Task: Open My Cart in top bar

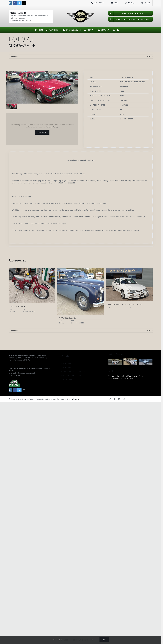Action: [145, 3]
